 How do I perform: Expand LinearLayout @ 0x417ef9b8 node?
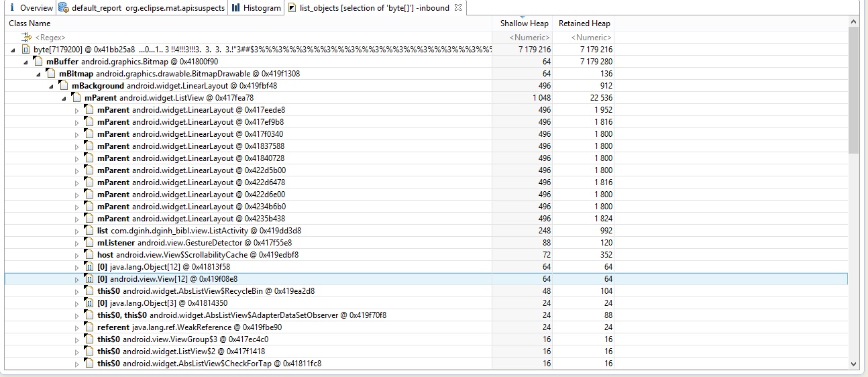pyautogui.click(x=77, y=122)
